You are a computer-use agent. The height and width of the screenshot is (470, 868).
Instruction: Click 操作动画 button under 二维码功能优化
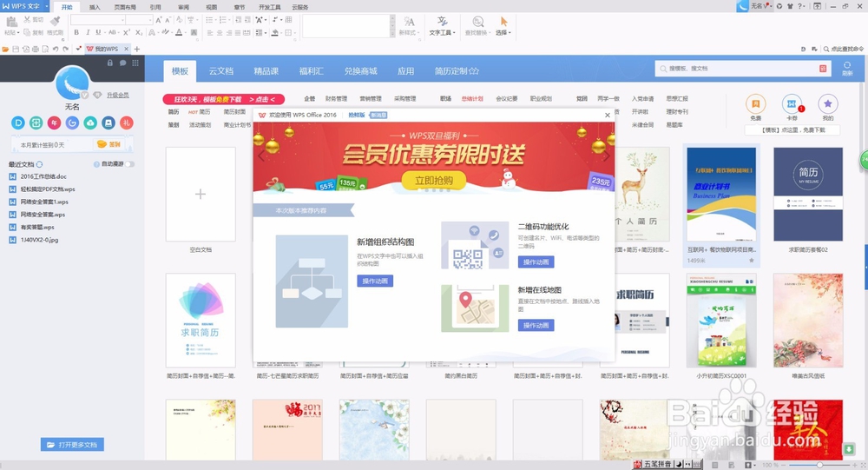pos(536,262)
